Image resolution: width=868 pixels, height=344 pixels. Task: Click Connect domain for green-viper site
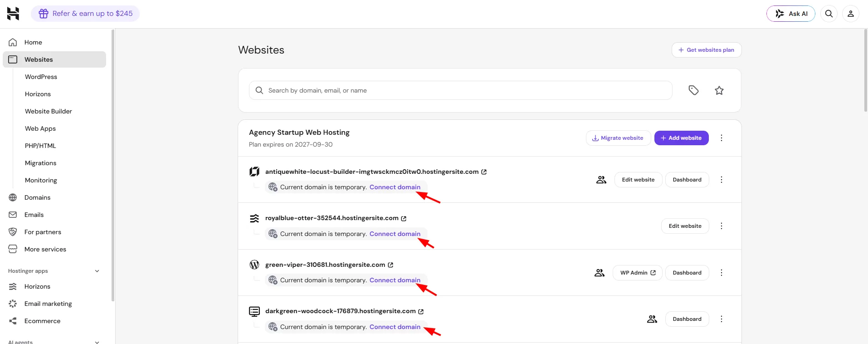coord(395,280)
